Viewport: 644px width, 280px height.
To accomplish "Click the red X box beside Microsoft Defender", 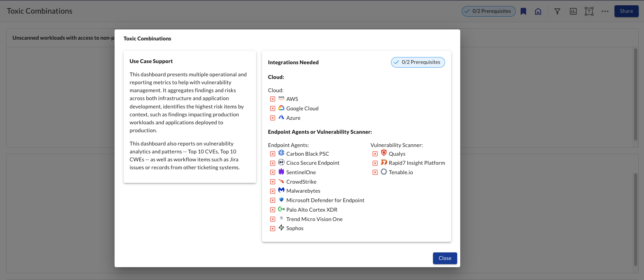I will coord(273,200).
